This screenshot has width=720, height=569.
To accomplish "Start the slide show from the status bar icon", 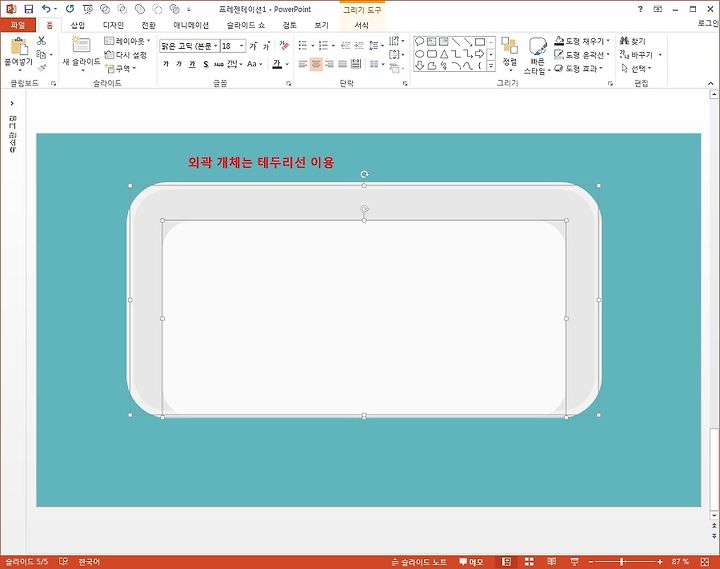I will [x=574, y=562].
